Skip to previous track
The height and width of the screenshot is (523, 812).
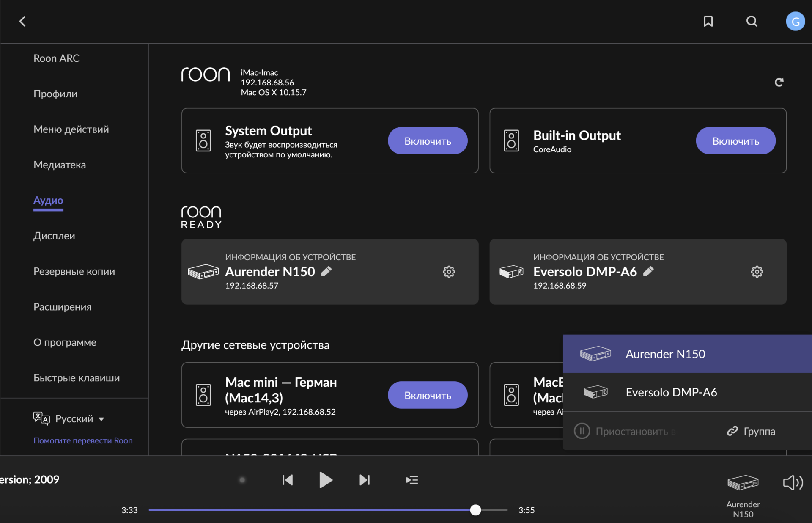pyautogui.click(x=288, y=480)
